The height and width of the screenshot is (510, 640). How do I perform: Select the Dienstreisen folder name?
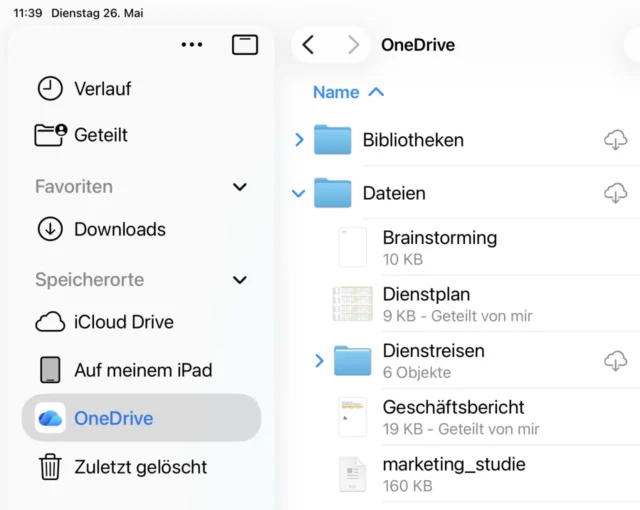tap(433, 351)
